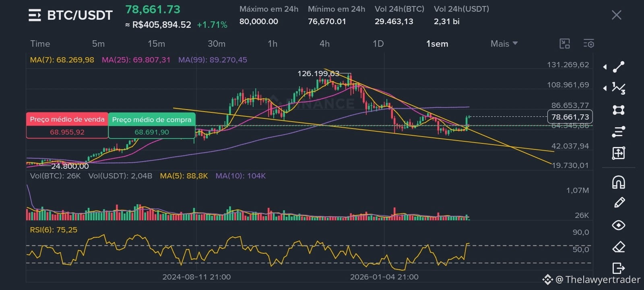Click the Preço médio de venda label
644x290 pixels.
[x=67, y=119]
